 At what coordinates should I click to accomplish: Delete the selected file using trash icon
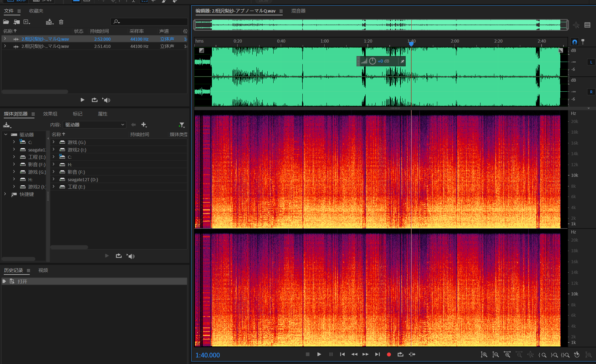[x=61, y=22]
